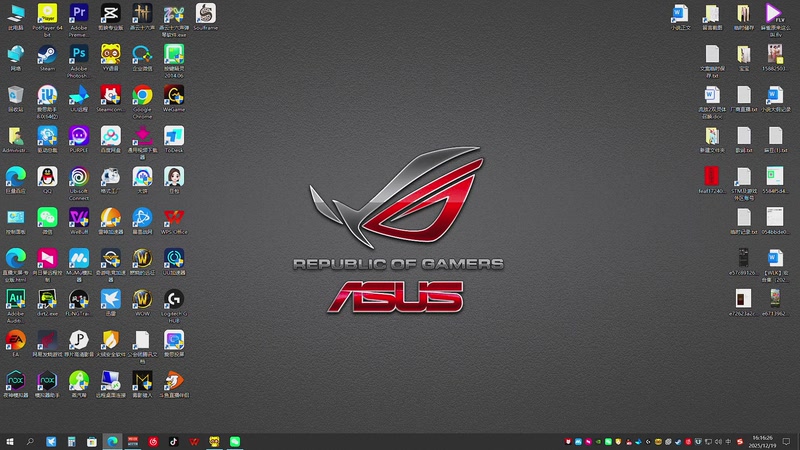Image resolution: width=800 pixels, height=450 pixels.
Task: Open the UU加速器 desktop shortcut
Action: 173,262
